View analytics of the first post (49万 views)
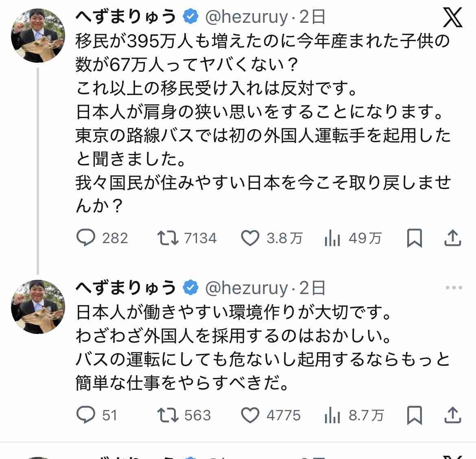Screen dimensions: 476x459 pyautogui.click(x=332, y=238)
